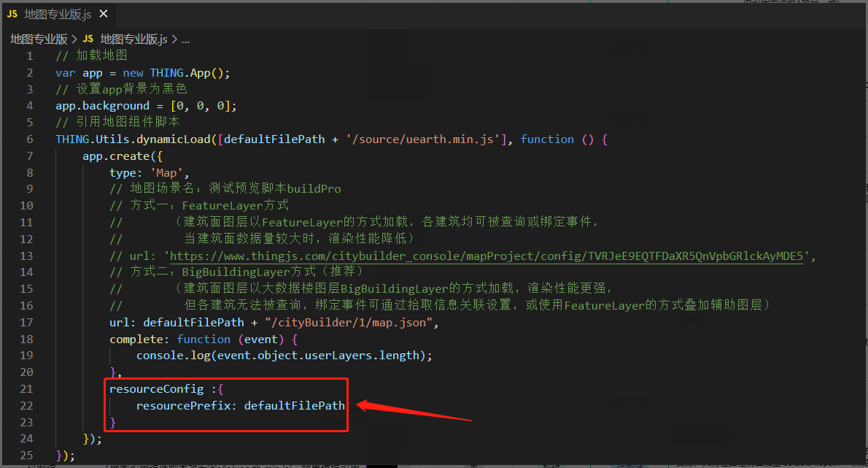868x468 pixels.
Task: Click 'app.background' on line 4
Action: point(102,106)
